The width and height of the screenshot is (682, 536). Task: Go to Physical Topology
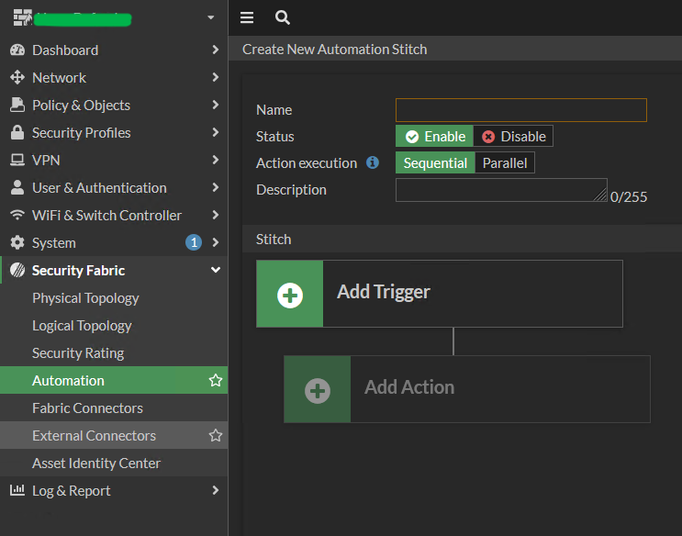point(85,298)
